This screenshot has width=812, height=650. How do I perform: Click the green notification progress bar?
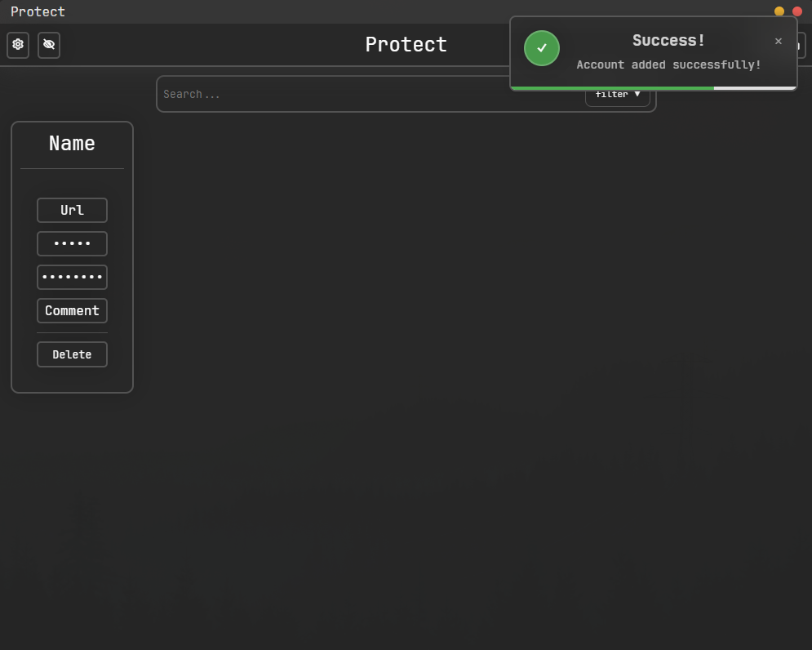coord(612,87)
